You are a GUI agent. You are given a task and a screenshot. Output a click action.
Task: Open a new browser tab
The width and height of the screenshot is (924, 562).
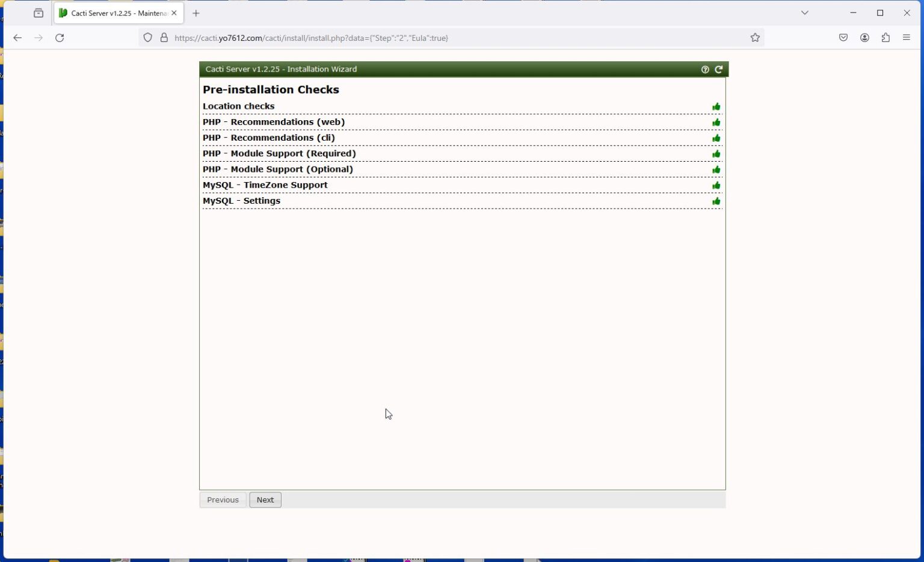(196, 13)
